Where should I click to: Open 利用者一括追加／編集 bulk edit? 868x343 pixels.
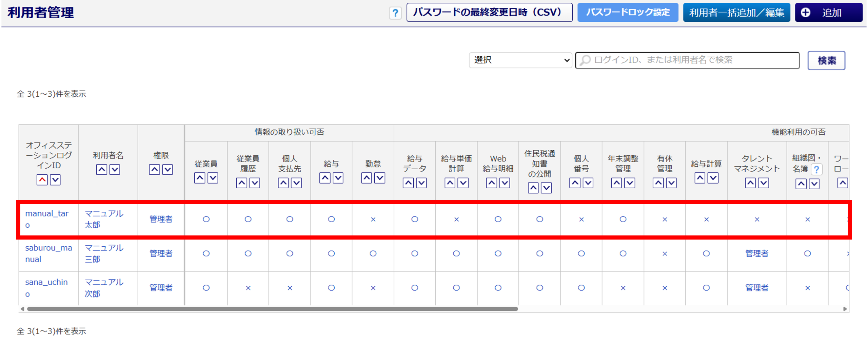736,13
